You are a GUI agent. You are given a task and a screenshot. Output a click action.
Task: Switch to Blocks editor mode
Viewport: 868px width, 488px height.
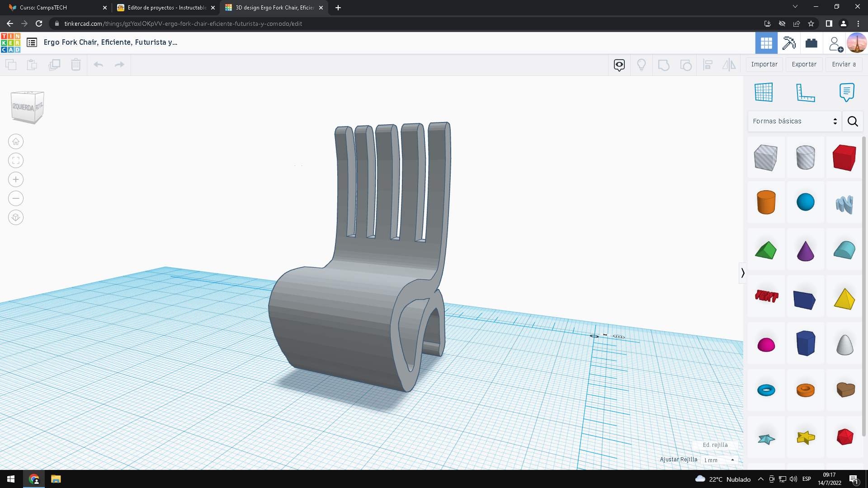(x=789, y=43)
